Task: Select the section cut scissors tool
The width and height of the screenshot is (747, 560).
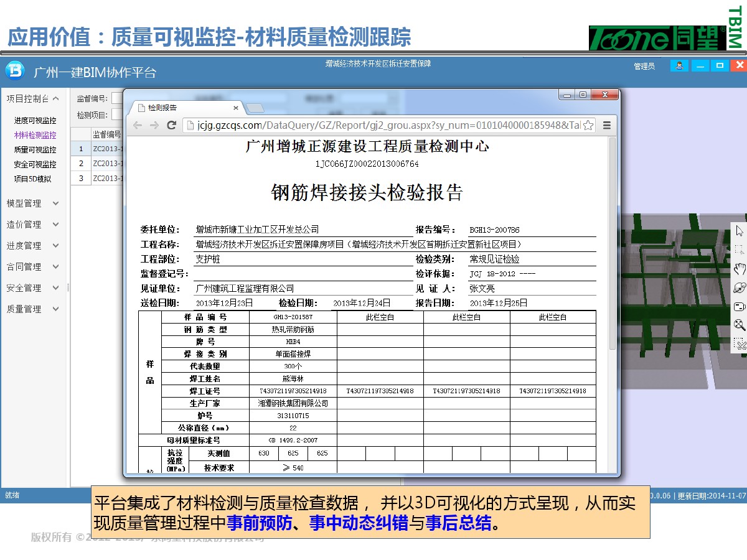Action: pyautogui.click(x=739, y=343)
